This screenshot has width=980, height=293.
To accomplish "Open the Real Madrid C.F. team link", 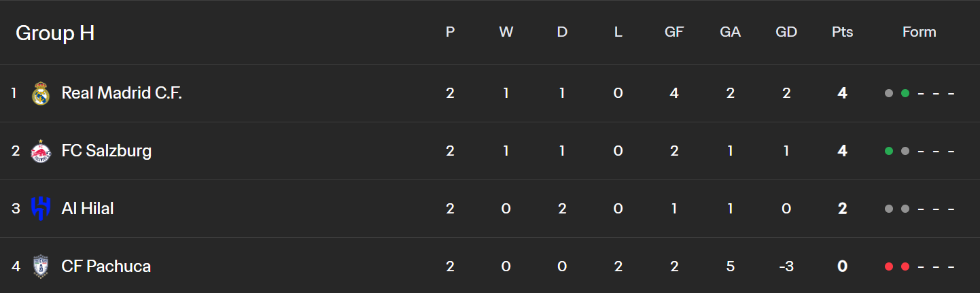I will (x=122, y=93).
